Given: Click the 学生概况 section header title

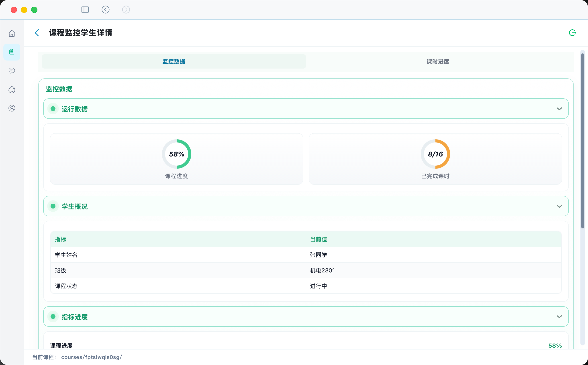Looking at the screenshot, I should click(x=75, y=207).
